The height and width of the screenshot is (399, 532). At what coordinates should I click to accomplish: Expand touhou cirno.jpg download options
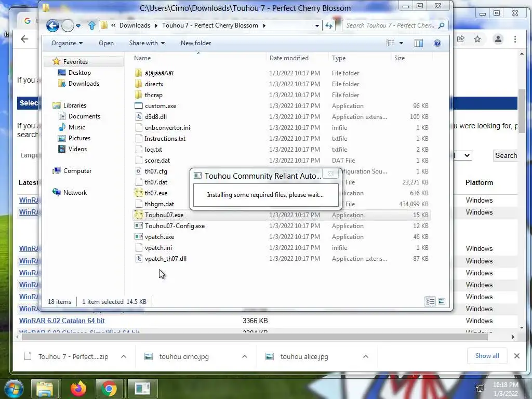(x=245, y=356)
